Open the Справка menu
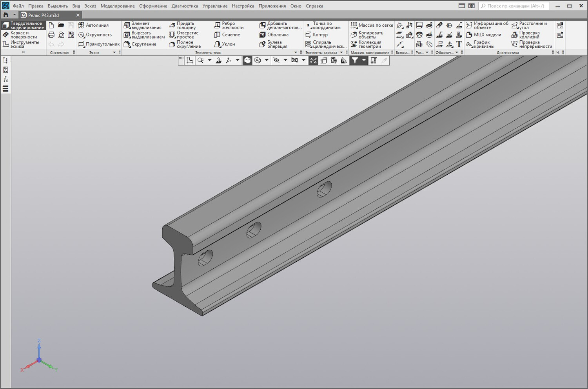The width and height of the screenshot is (588, 389). (x=314, y=6)
